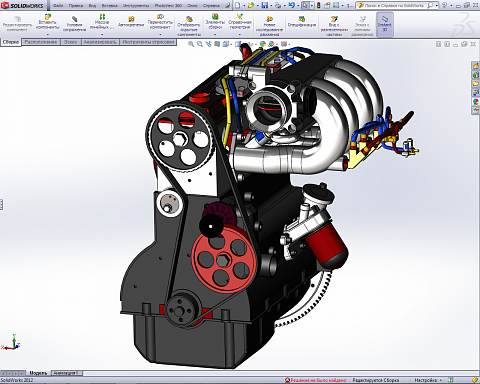This screenshot has height=384, width=480.
Task: Click Zoom to Area magnifier icon
Action: click(200, 44)
